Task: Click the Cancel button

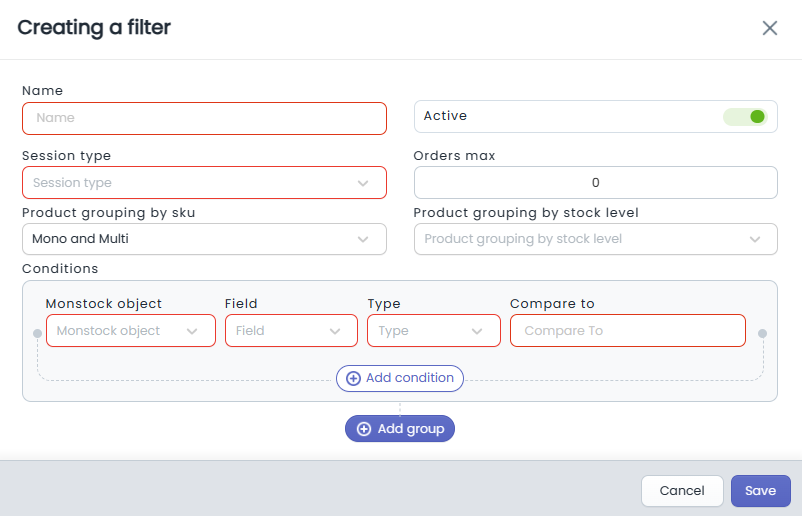Action: point(682,491)
